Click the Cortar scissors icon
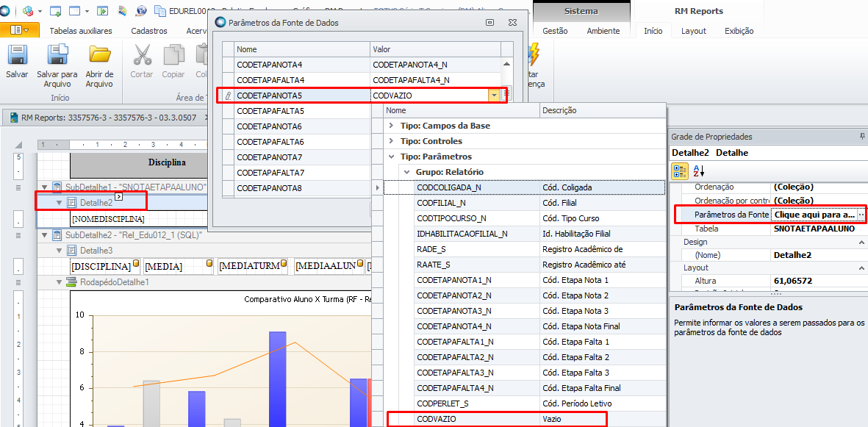The image size is (868, 427). pyautogui.click(x=143, y=54)
